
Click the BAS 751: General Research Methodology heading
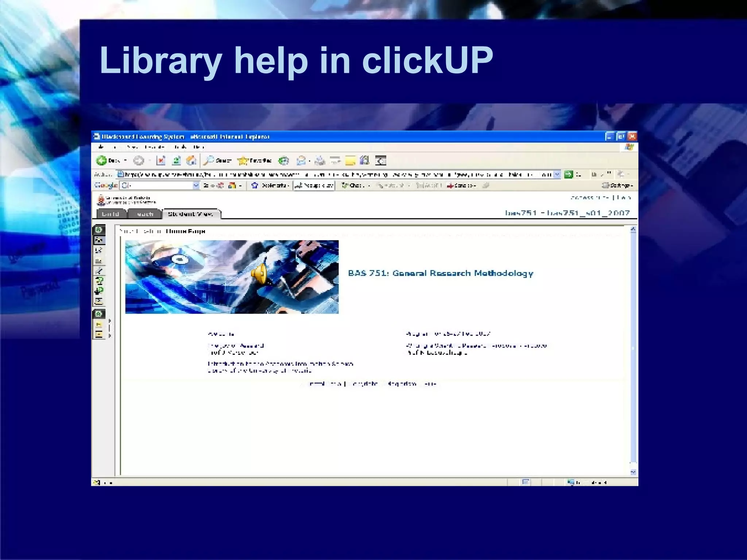[441, 273]
